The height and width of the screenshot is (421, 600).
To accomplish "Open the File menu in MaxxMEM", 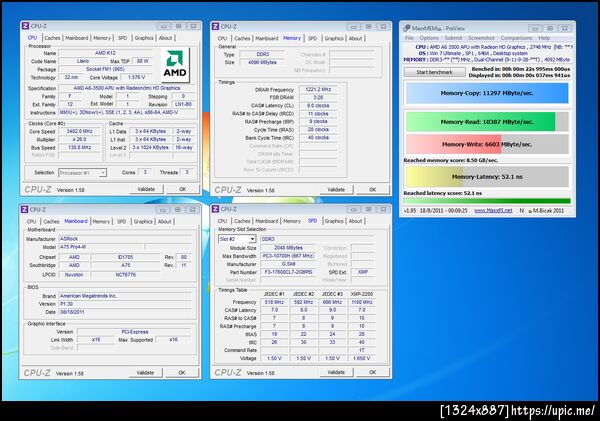I will [x=409, y=38].
